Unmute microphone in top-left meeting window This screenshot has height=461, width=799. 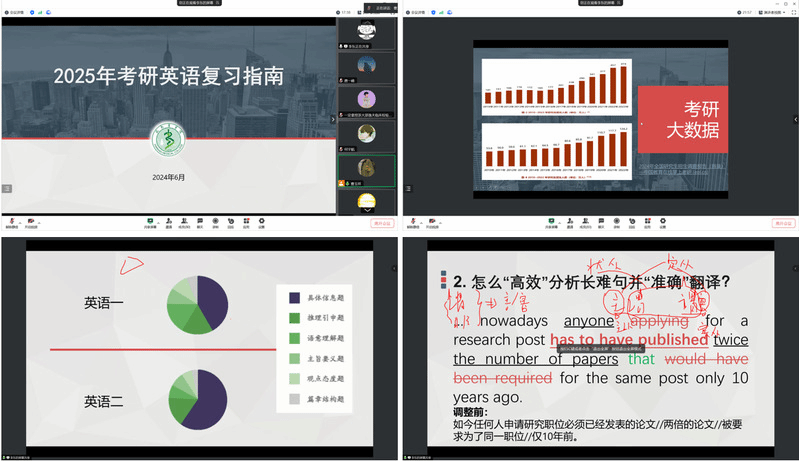10,221
